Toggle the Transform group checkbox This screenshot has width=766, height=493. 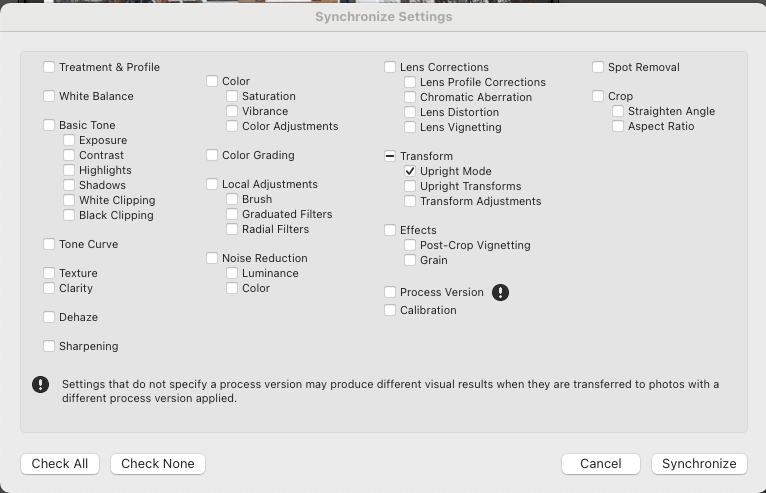click(390, 157)
